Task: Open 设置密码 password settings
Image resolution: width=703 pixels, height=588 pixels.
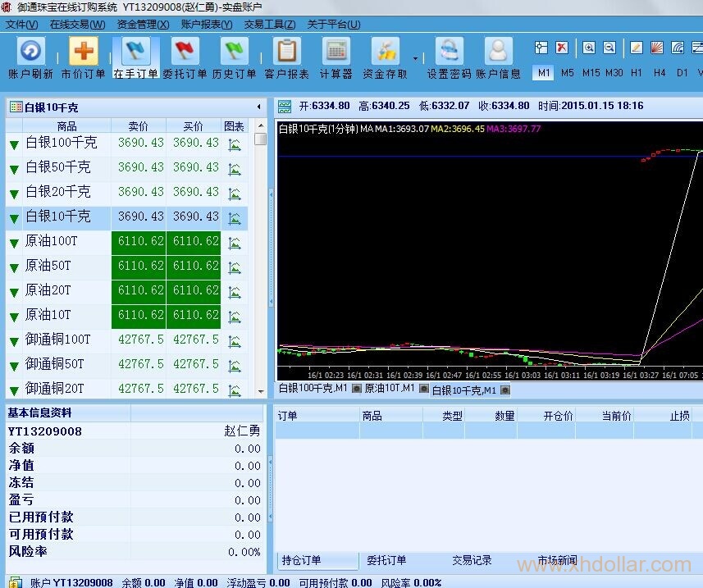Action: (449, 52)
